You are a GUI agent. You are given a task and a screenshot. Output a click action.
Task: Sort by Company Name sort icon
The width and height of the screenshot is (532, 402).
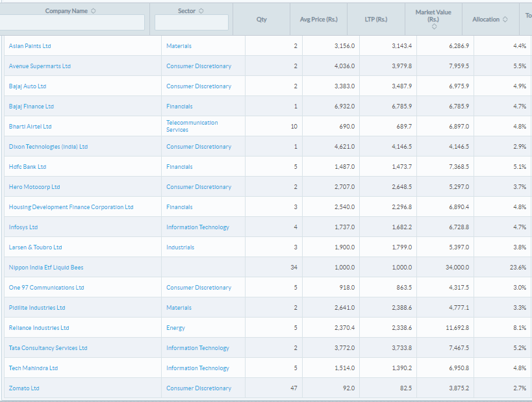[94, 11]
